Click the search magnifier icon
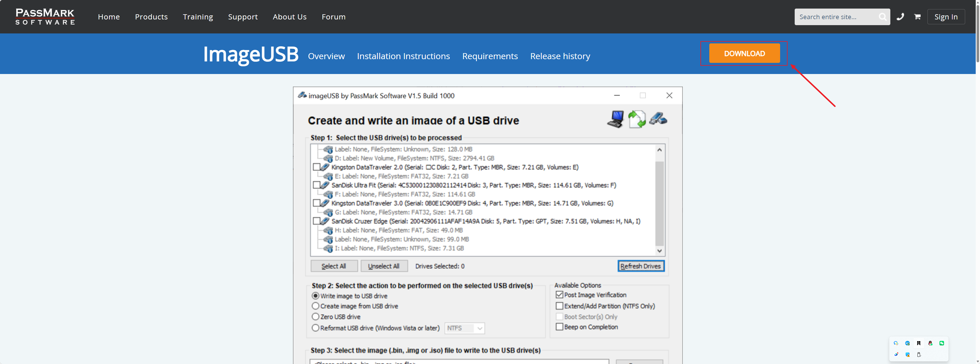The image size is (980, 364). click(882, 17)
